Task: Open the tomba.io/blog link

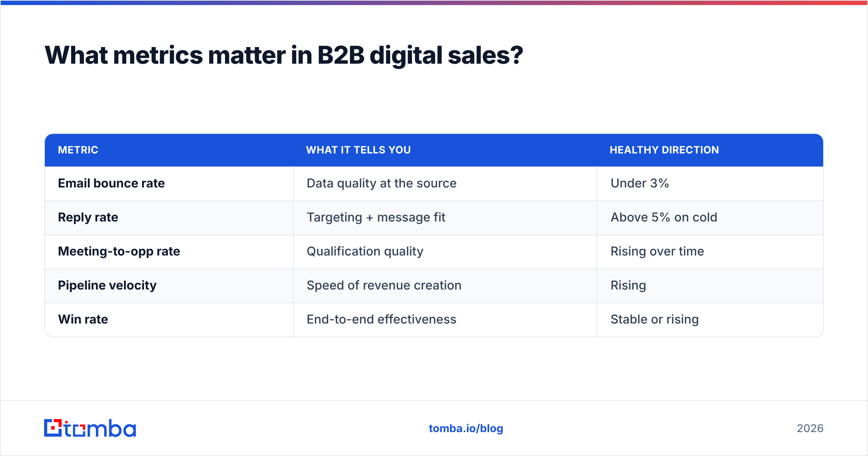Action: pos(466,428)
